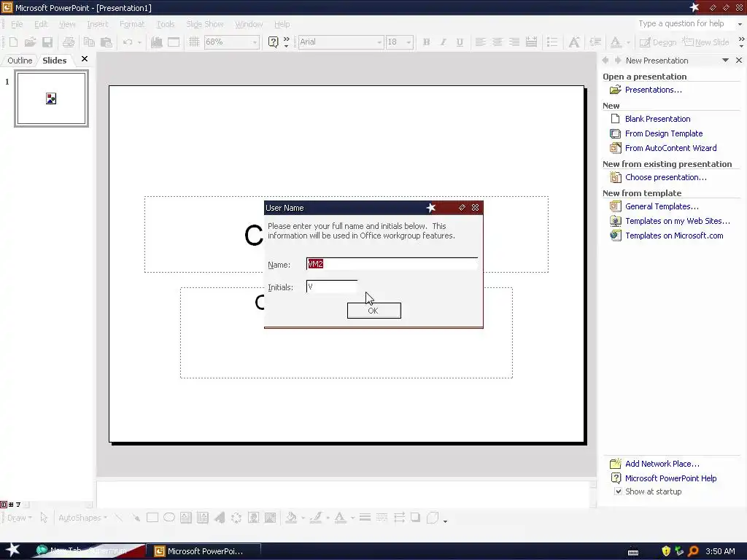
Task: Open the From Design Template link
Action: point(664,133)
